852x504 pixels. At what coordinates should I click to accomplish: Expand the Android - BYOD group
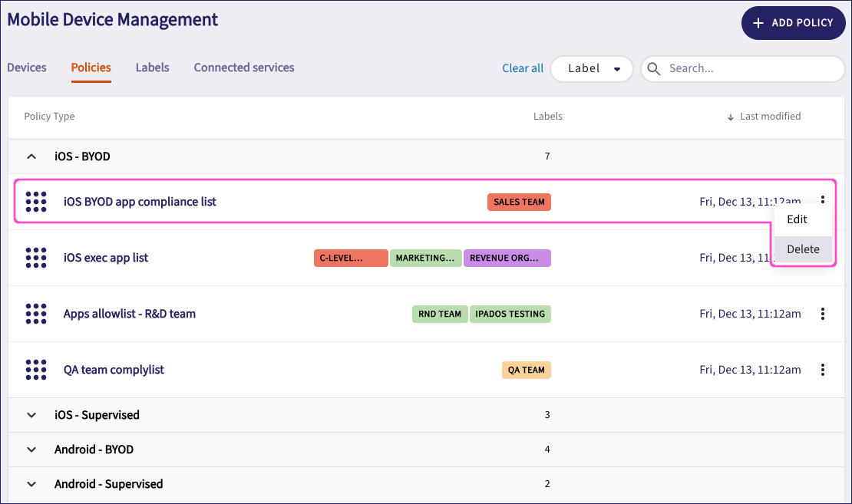pyautogui.click(x=31, y=450)
